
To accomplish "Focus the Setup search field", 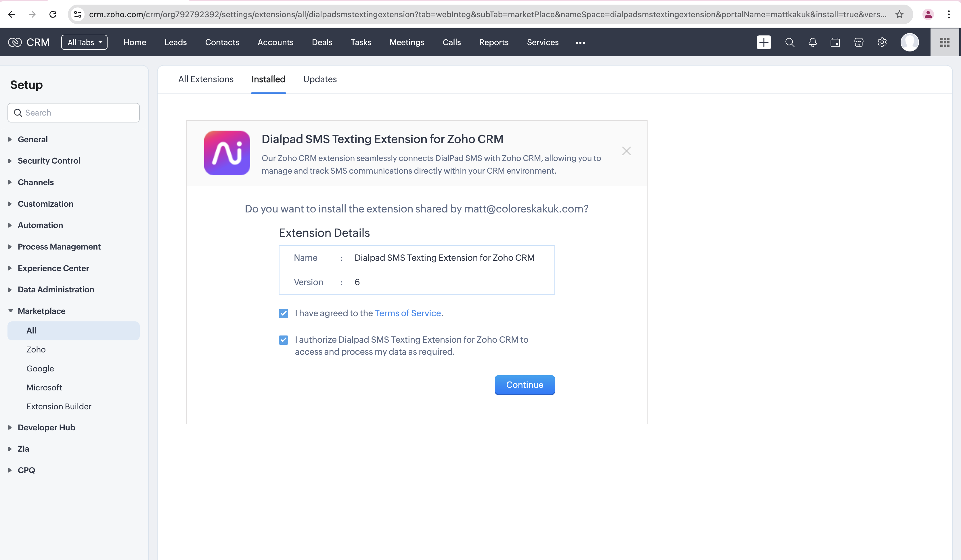I will click(x=74, y=113).
